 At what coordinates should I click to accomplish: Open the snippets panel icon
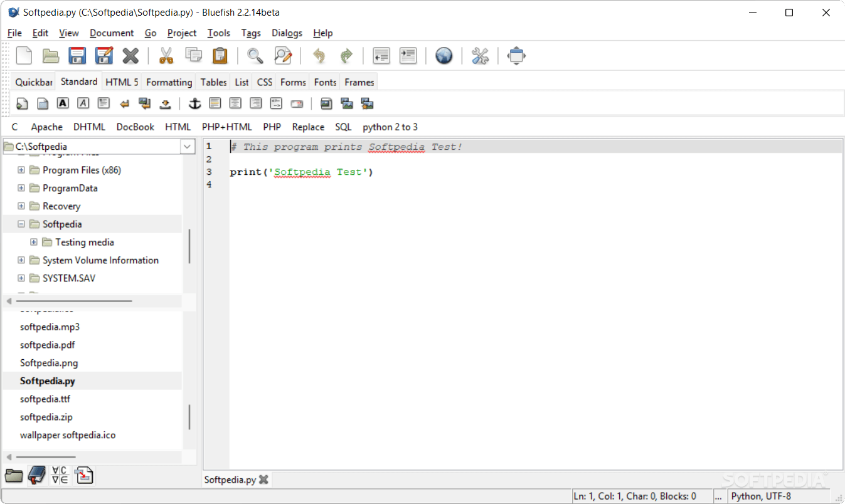coord(83,475)
